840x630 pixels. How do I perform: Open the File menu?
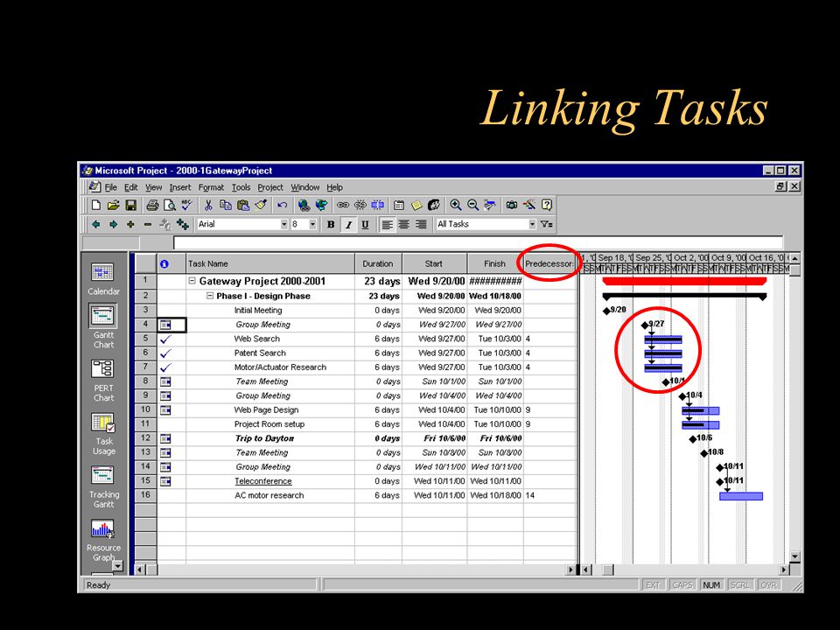pos(111,187)
